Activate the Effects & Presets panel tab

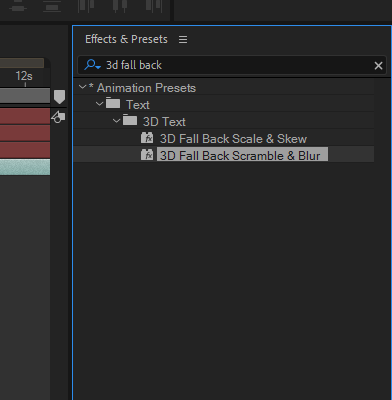(x=126, y=39)
